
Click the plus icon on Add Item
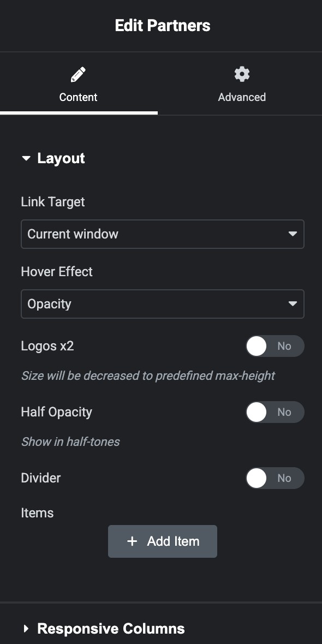(132, 541)
